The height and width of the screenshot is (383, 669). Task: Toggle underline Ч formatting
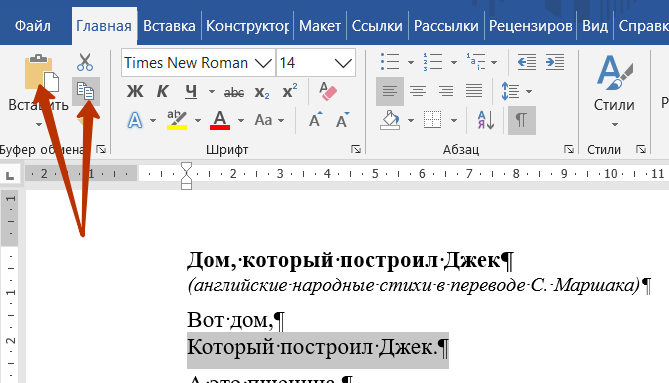click(x=191, y=91)
